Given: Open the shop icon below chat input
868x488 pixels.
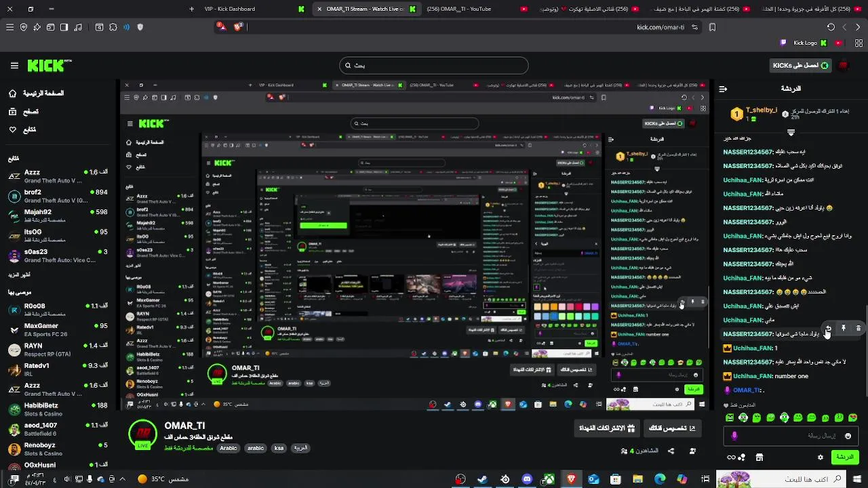Looking at the screenshot, I should click(x=759, y=457).
